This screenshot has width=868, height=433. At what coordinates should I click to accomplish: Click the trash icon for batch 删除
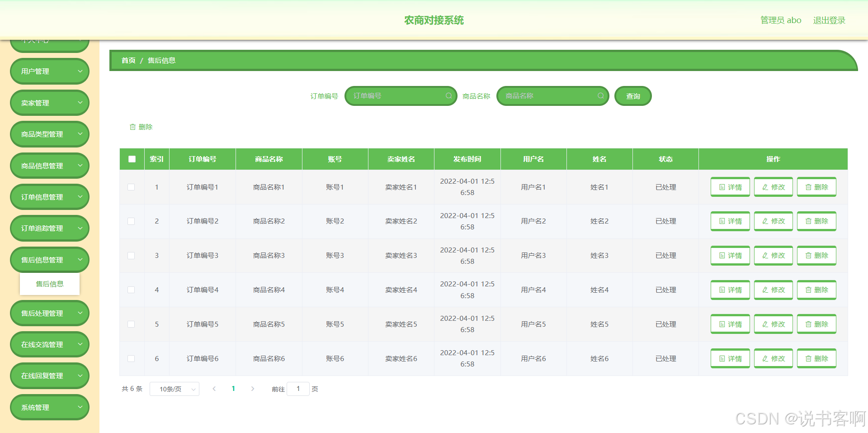tap(133, 127)
